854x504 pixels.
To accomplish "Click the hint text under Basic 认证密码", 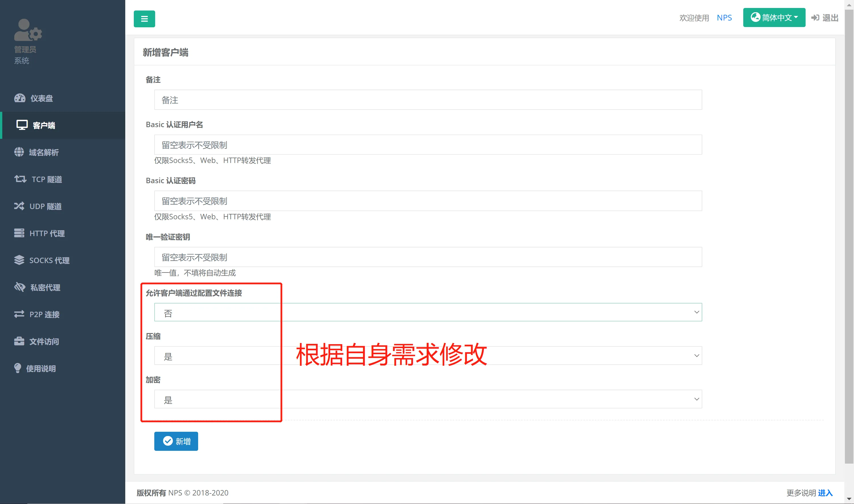I will pos(212,217).
